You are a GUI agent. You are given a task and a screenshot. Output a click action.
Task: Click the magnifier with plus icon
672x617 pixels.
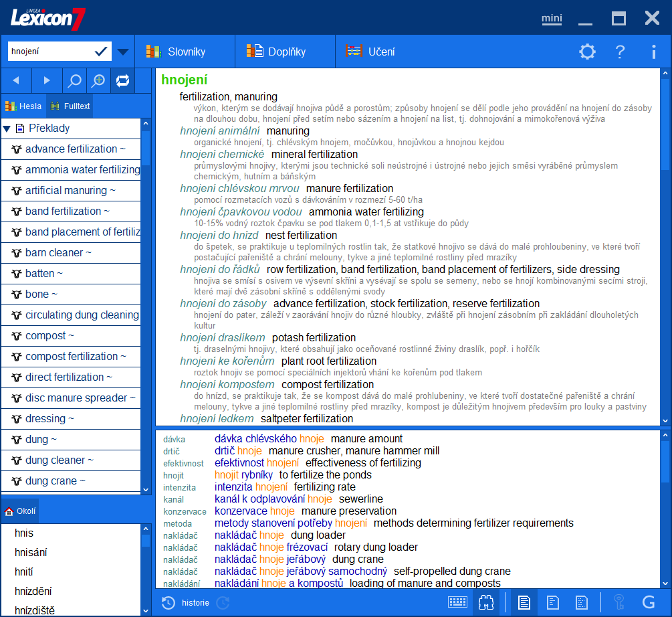[x=98, y=80]
